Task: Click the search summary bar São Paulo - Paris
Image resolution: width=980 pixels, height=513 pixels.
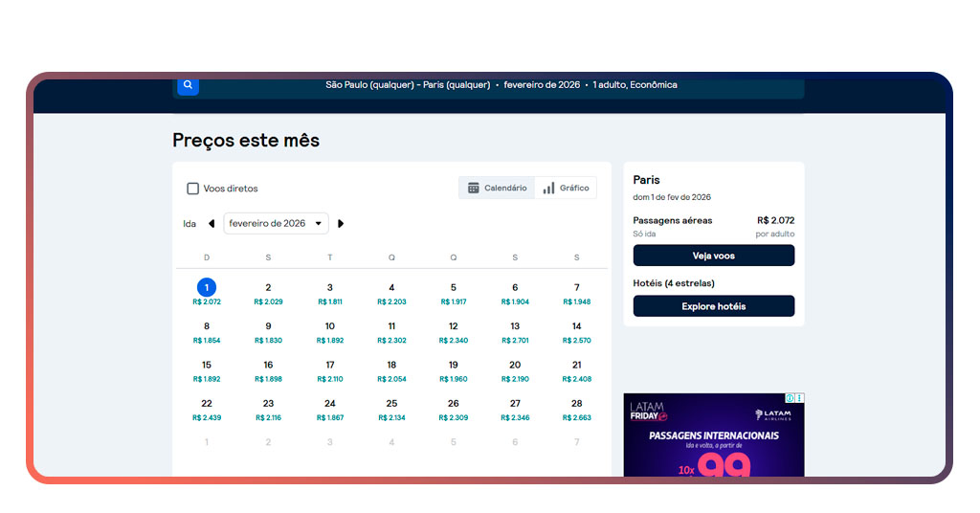Action: coord(501,85)
